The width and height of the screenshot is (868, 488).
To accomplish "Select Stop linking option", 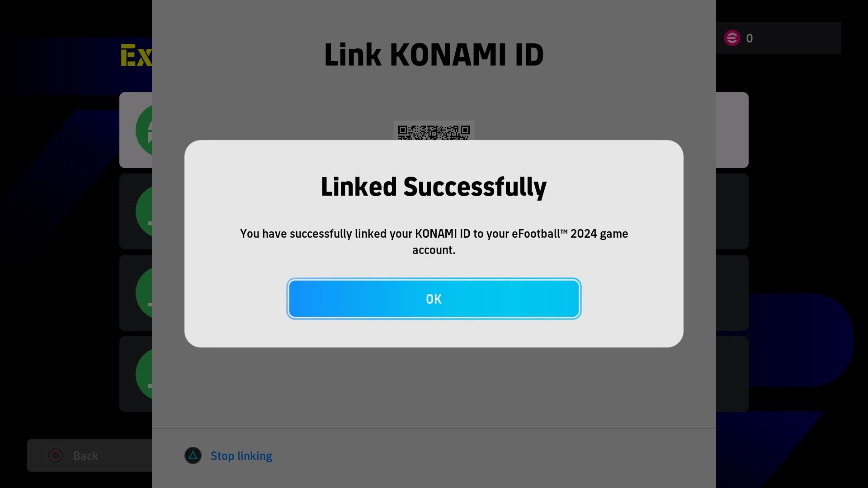I will tap(241, 455).
